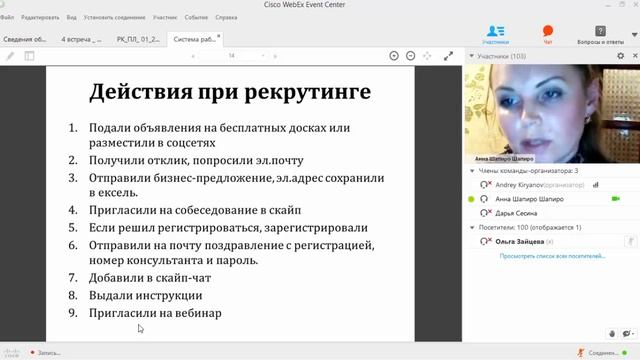This screenshot has width=640, height=360.
Task: Open Просмотреть список всех посетителей link
Action: click(552, 256)
